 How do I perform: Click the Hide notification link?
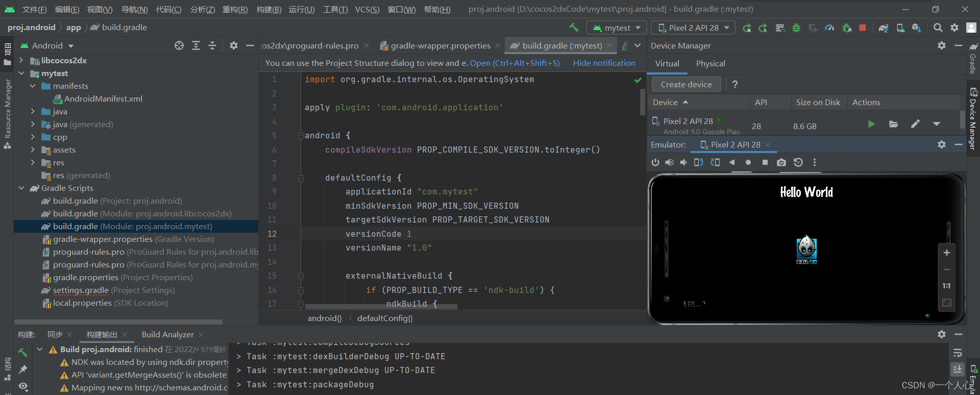[x=604, y=63]
